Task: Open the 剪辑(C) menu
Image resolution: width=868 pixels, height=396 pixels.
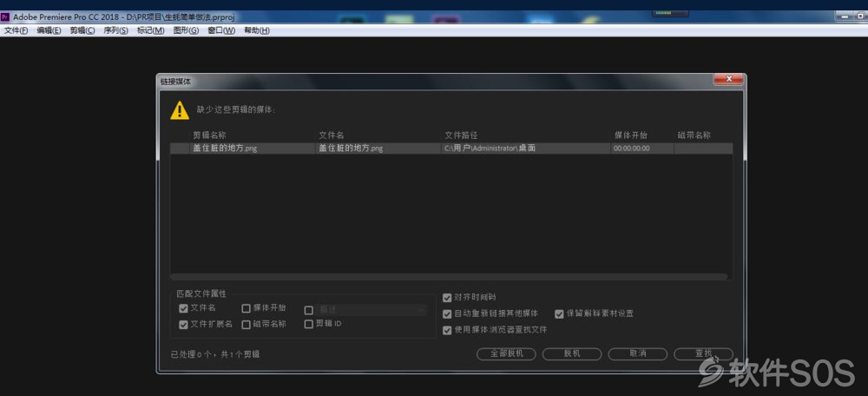Action: (x=82, y=30)
